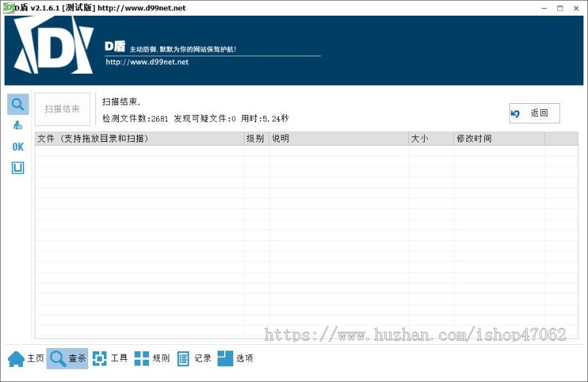Open the user/clone detection sidebar icon
Screen dimensions: 588x382
click(x=18, y=125)
